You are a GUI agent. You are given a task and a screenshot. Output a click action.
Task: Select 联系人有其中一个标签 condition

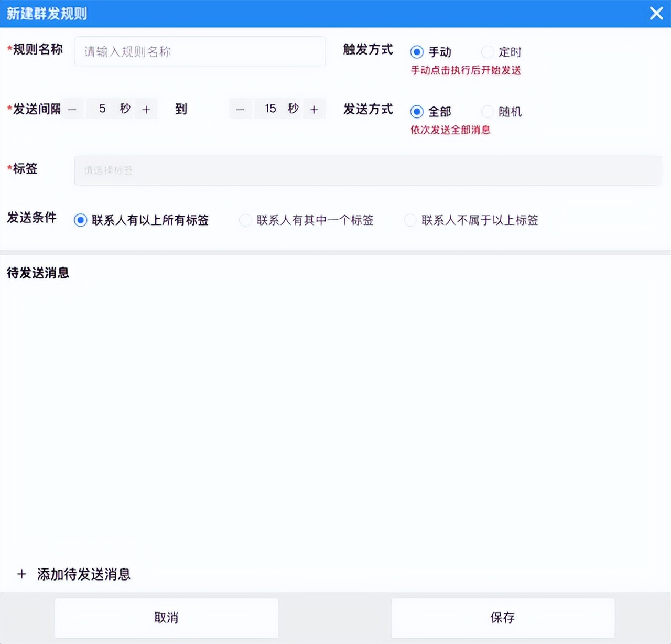coord(245,220)
